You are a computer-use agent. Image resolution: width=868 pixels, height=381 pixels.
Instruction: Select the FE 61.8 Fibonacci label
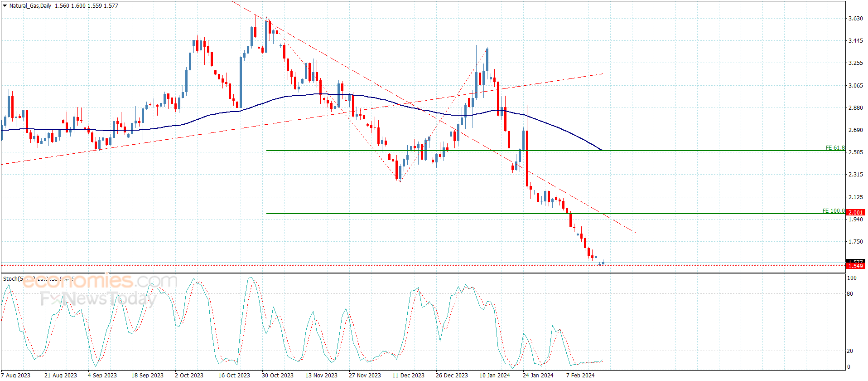pos(834,148)
